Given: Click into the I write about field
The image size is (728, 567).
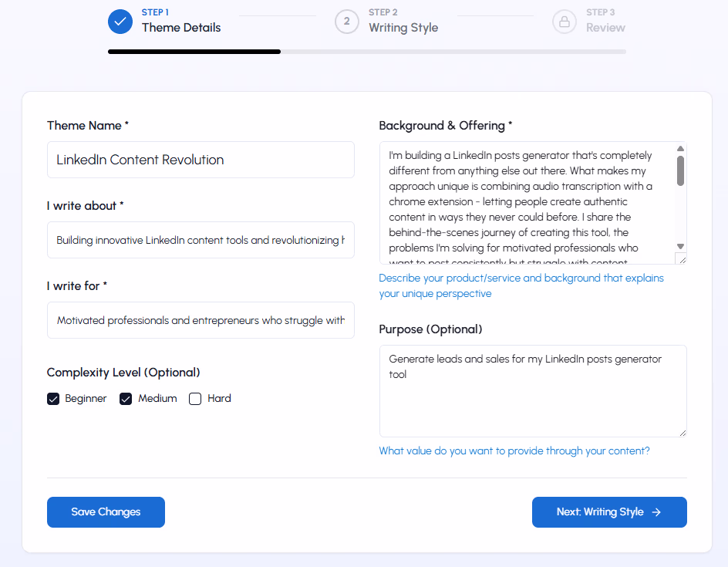Looking at the screenshot, I should 201,240.
